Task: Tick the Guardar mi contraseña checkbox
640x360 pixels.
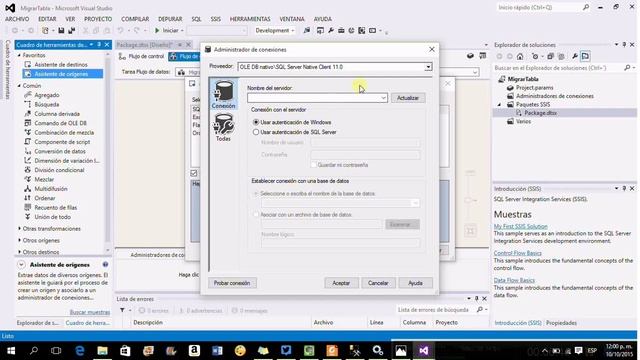Action: (x=313, y=165)
